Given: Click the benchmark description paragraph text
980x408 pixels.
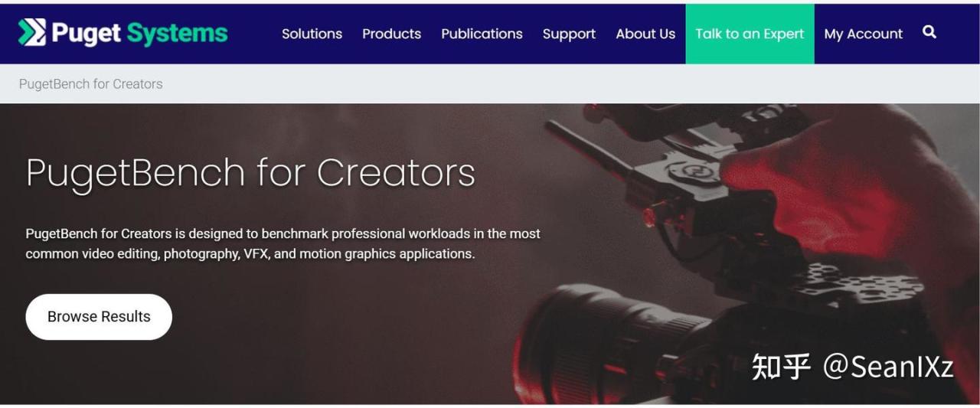Looking at the screenshot, I should click(x=283, y=243).
